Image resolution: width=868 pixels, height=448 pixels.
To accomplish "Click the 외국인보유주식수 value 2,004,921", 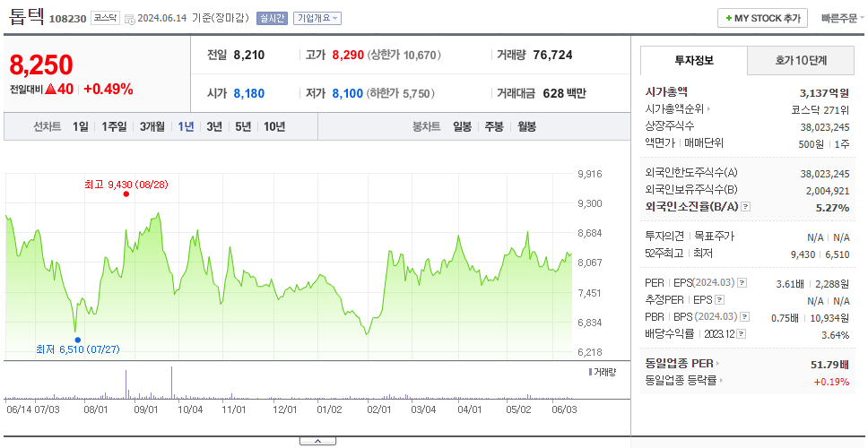I will pyautogui.click(x=825, y=191).
